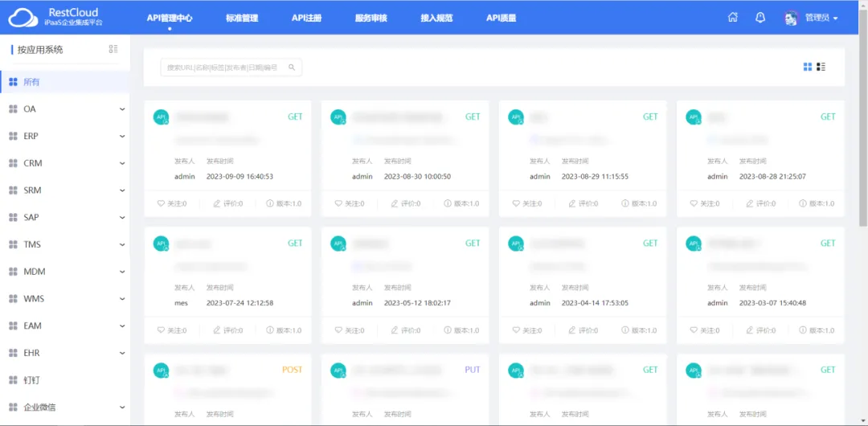Screen dimensions: 868x426
Task: Switch to the 服务审核 tab
Action: [371, 18]
